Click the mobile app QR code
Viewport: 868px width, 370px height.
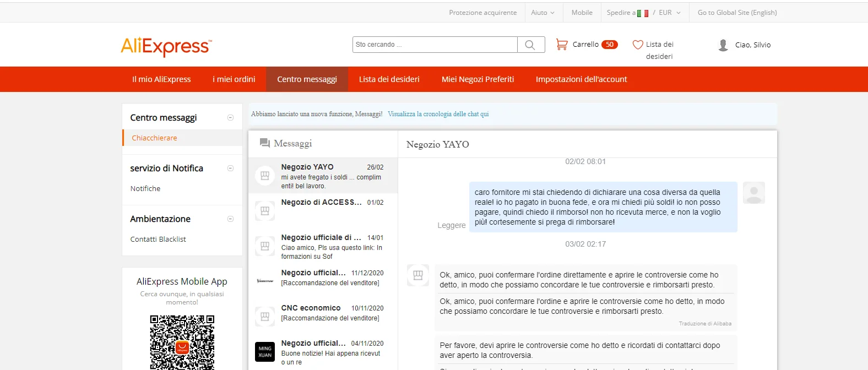[x=182, y=342]
